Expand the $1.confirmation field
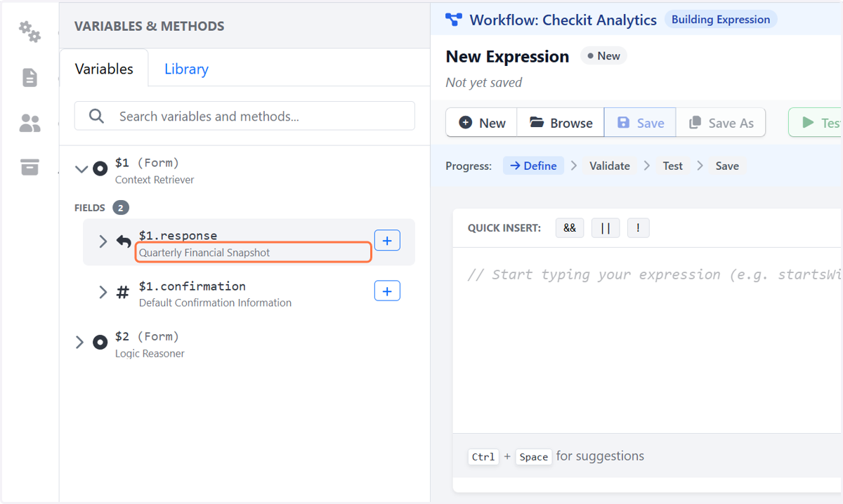Screen dimensions: 843x504 [103, 292]
